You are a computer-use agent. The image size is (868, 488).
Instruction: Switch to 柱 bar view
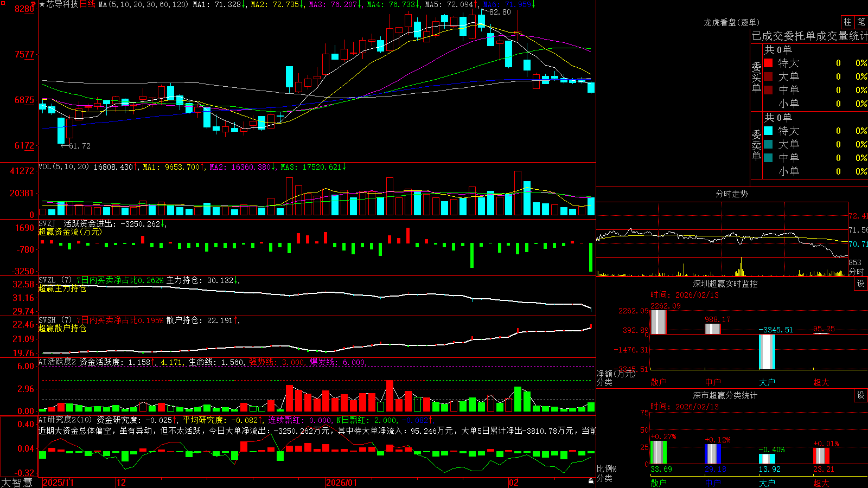(x=847, y=22)
